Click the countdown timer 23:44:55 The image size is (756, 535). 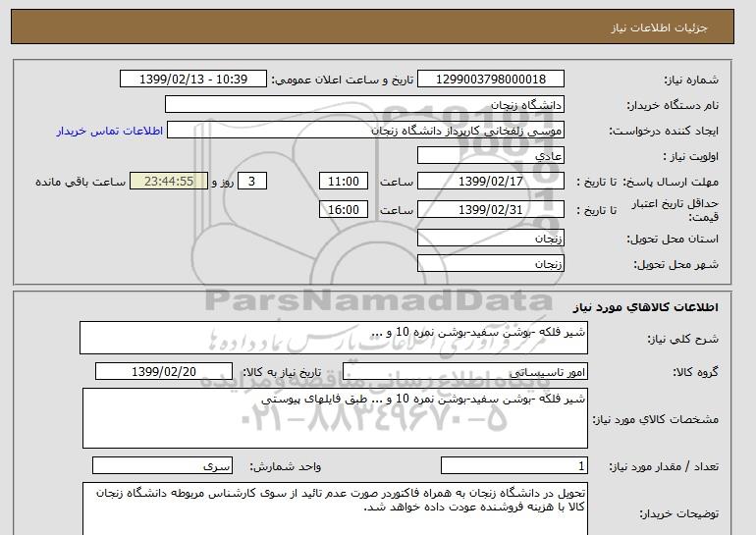pyautogui.click(x=169, y=182)
